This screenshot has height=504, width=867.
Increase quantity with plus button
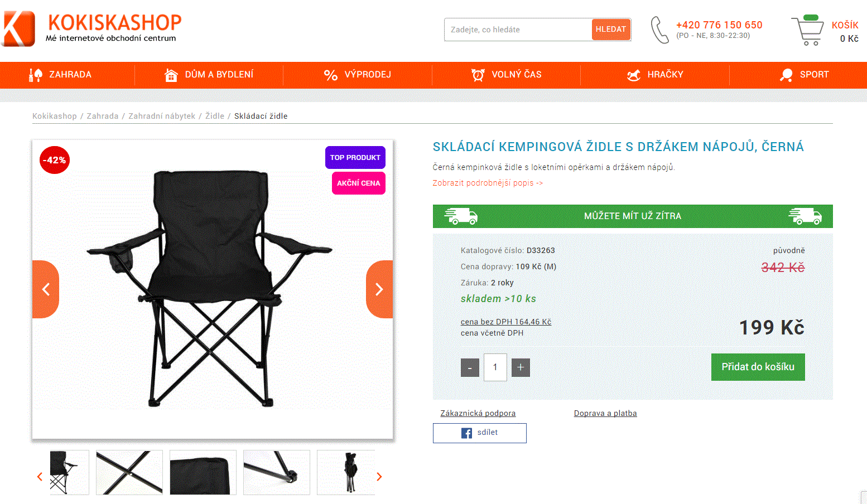[521, 367]
